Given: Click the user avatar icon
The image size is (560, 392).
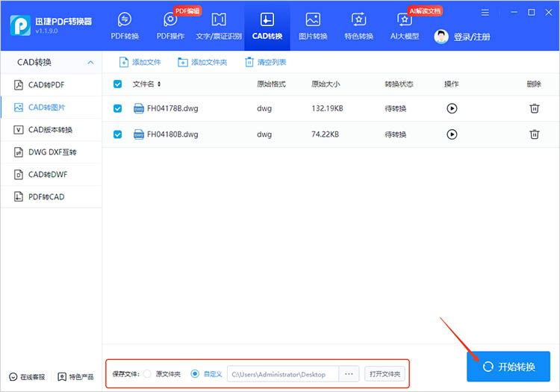Looking at the screenshot, I should click(x=441, y=37).
